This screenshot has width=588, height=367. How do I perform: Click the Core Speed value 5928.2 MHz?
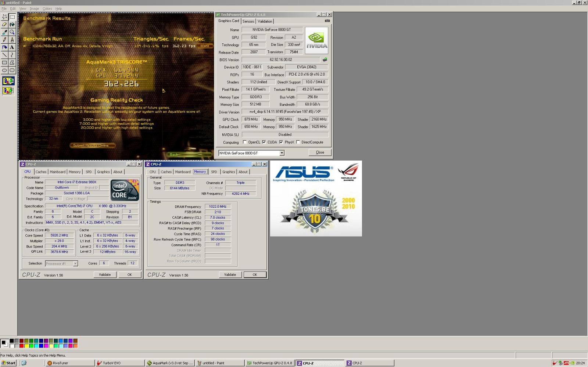[59, 235]
